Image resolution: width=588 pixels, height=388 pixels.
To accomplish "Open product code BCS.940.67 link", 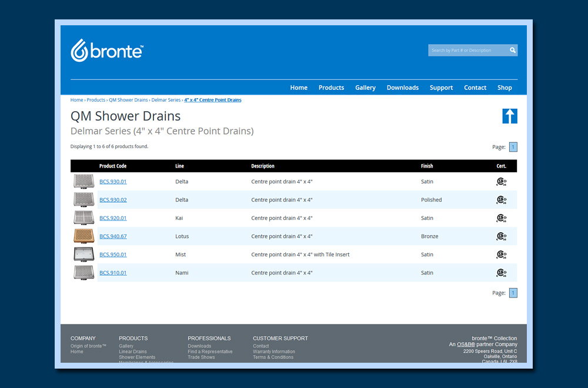I will coord(113,236).
